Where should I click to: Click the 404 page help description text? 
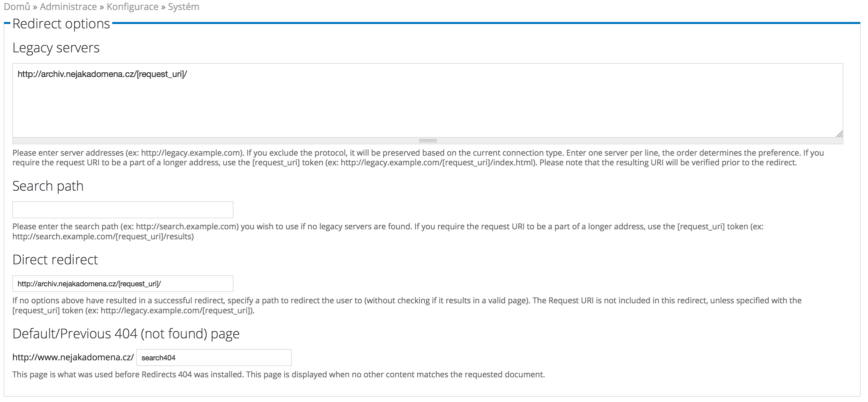point(278,374)
